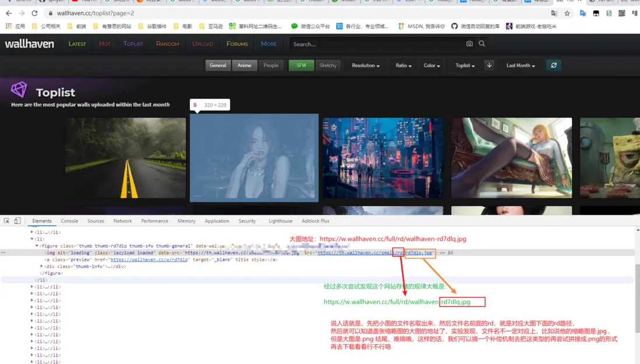Switch to the Adblock Plus tab
This screenshot has height=364, width=640.
click(x=315, y=221)
